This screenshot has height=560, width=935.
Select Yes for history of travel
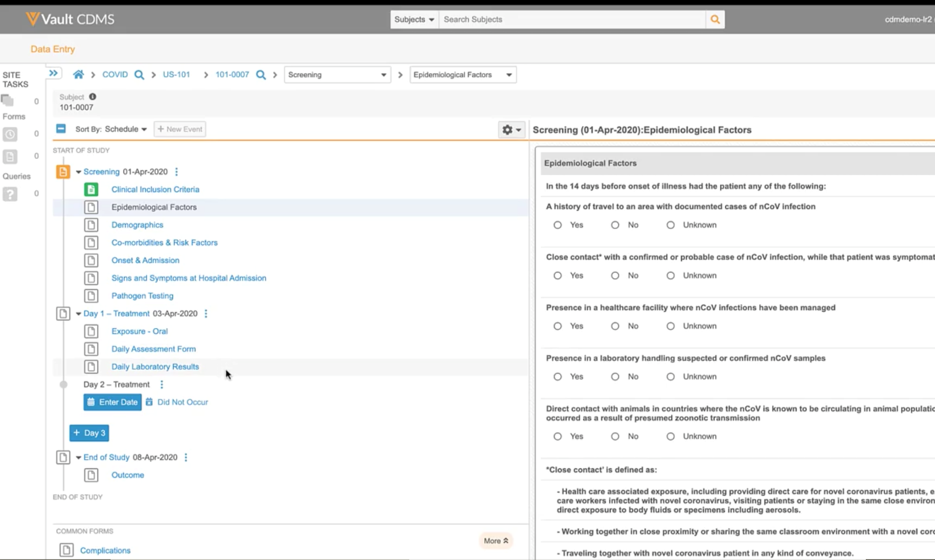tap(557, 225)
